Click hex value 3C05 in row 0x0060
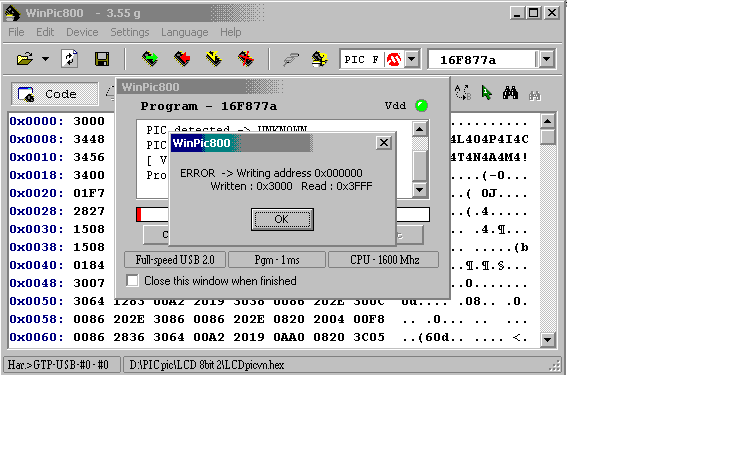Image resolution: width=738 pixels, height=460 pixels. point(369,337)
